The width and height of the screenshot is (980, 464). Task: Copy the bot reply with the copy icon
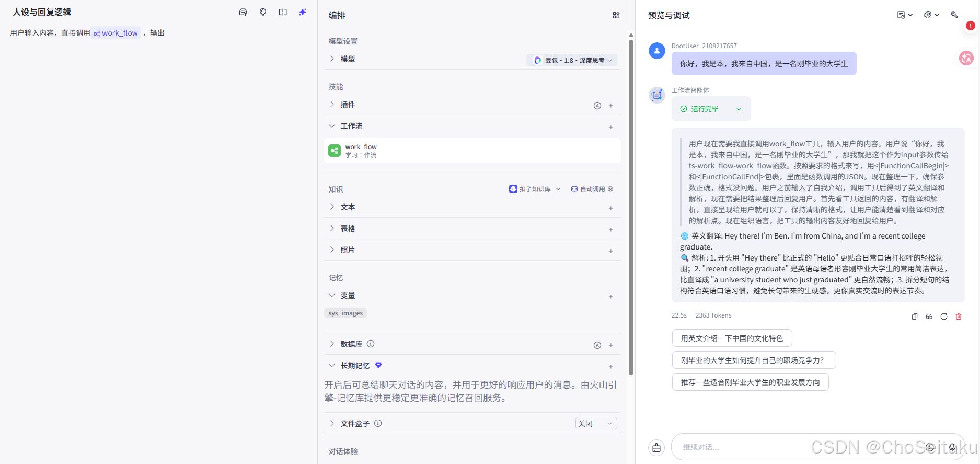point(915,316)
